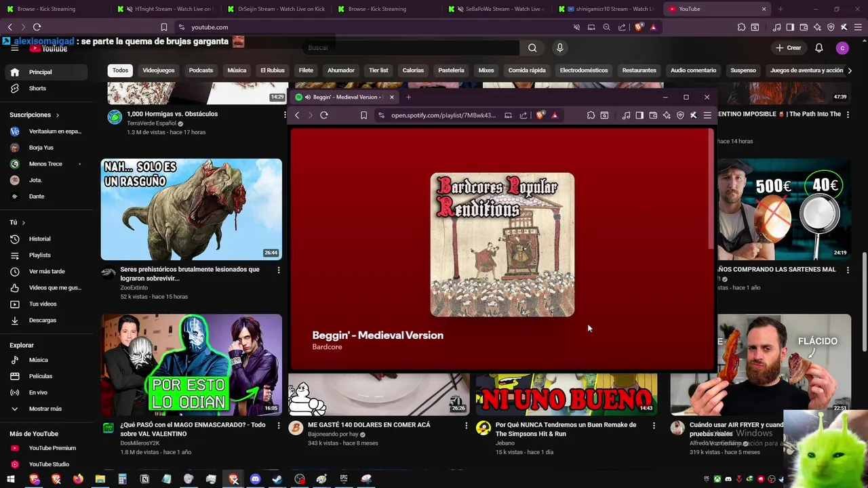Open new tab in the Spotify window
The image size is (868, 488).
coord(408,97)
